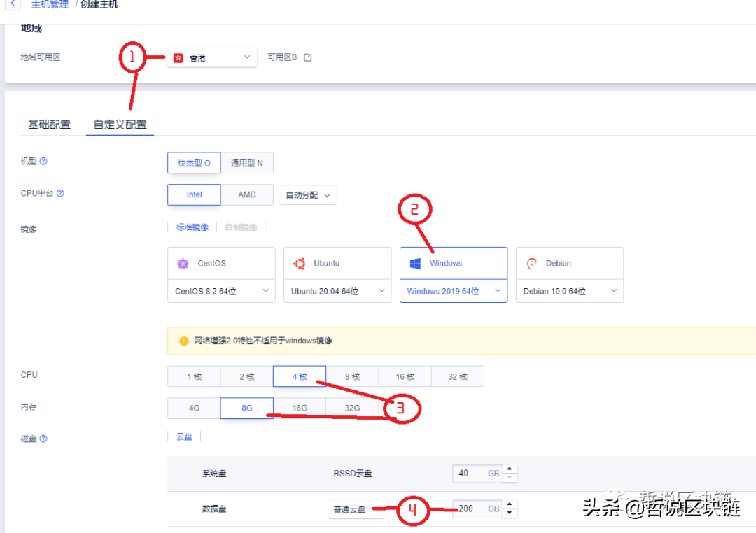Switch to the 自定义配置 tab
The height and width of the screenshot is (533, 756).
(x=120, y=125)
